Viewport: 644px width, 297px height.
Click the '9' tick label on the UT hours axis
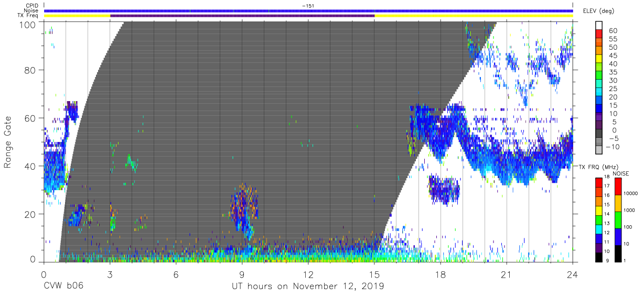pyautogui.click(x=242, y=275)
